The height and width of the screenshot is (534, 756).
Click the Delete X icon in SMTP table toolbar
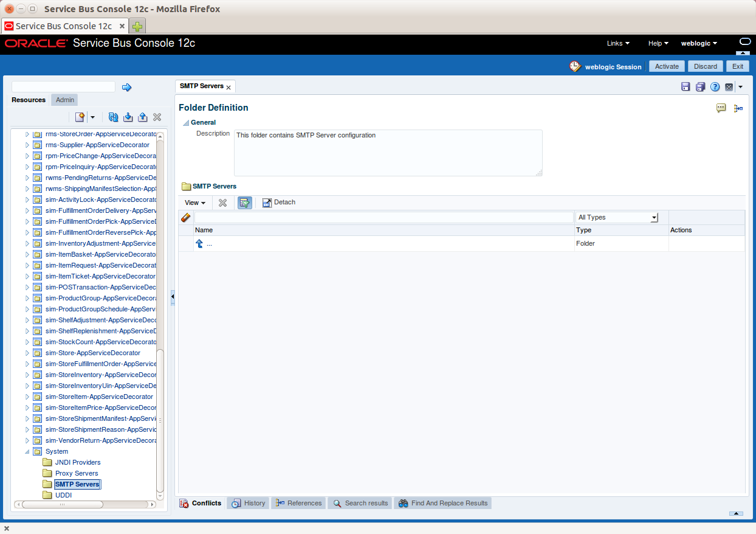pos(222,203)
